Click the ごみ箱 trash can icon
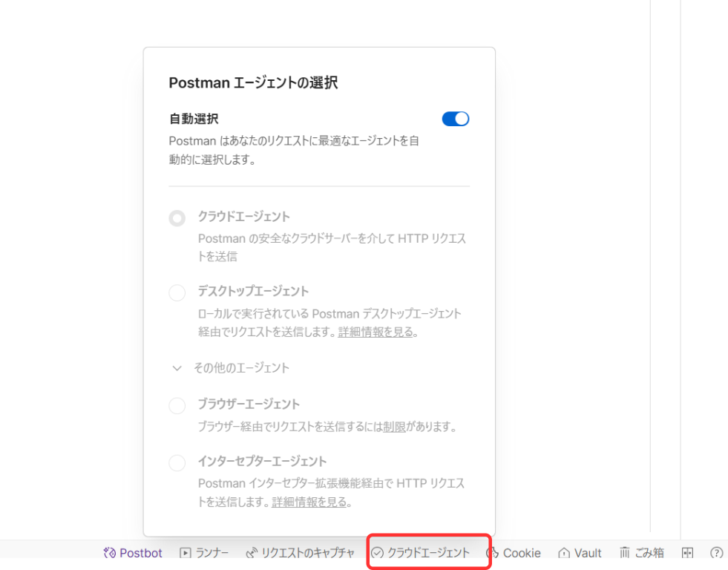 click(625, 553)
